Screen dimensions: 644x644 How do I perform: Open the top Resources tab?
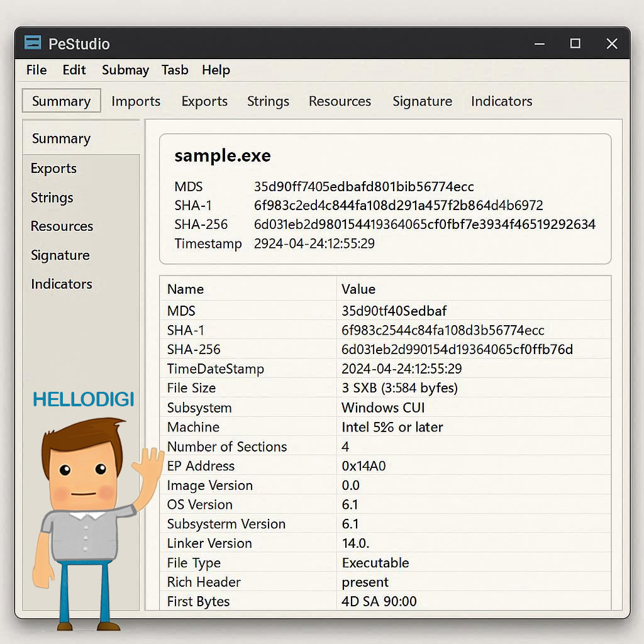coord(340,101)
